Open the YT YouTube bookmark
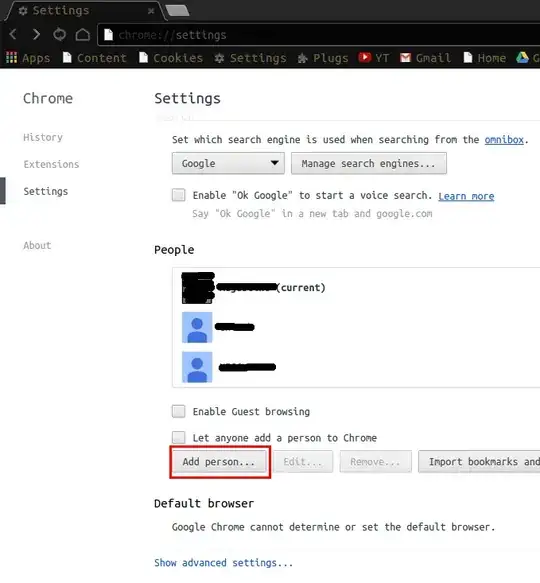Viewport: 540px width, 583px height. [374, 58]
